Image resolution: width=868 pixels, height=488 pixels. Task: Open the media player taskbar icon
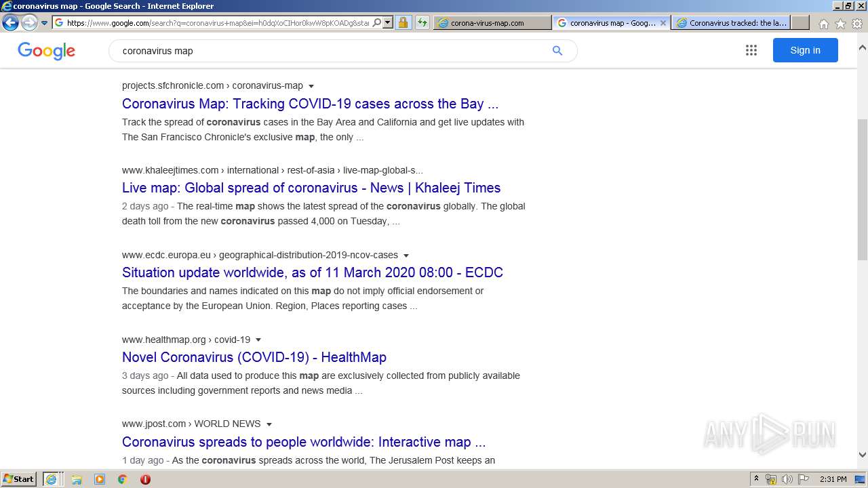point(100,479)
